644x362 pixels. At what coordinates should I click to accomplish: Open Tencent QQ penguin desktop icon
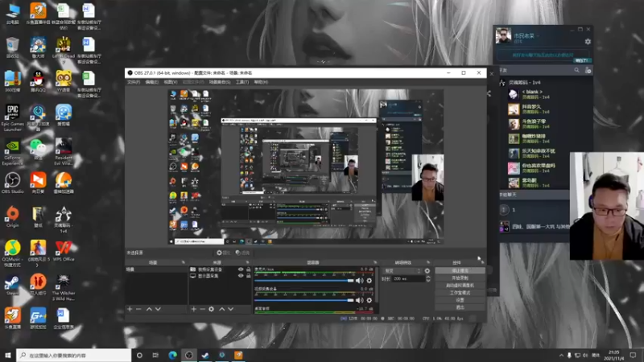point(38,81)
